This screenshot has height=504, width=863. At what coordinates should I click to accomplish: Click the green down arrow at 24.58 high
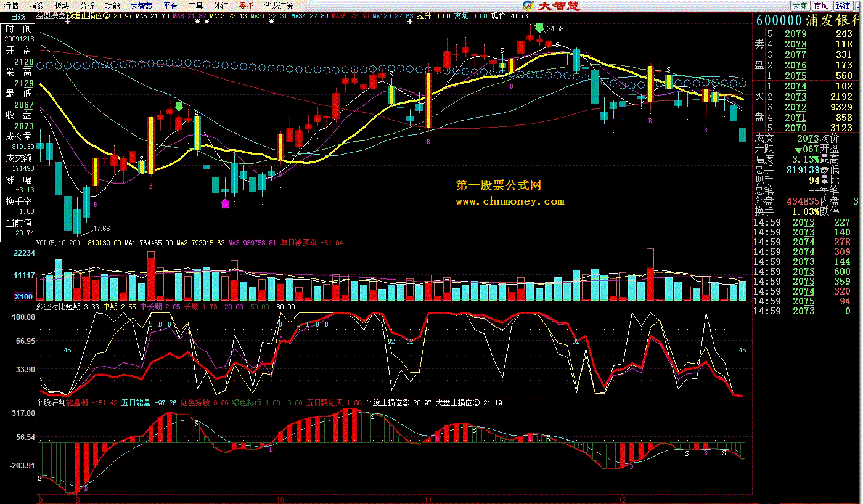point(540,28)
